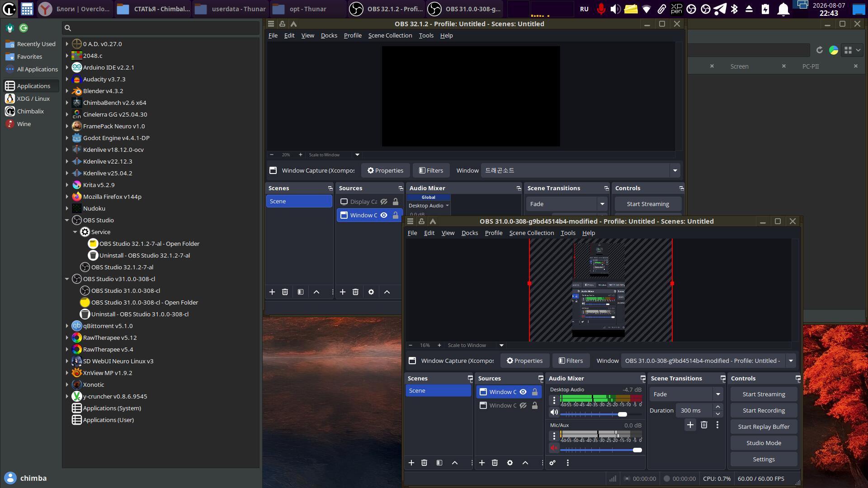This screenshot has height=488, width=868.
Task: Open the Tools menu in OBS 32.1.2
Action: (x=426, y=36)
